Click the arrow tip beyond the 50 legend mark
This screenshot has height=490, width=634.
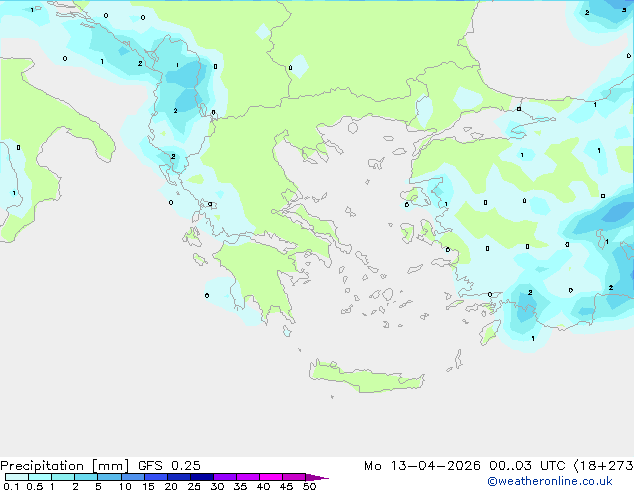[317, 477]
